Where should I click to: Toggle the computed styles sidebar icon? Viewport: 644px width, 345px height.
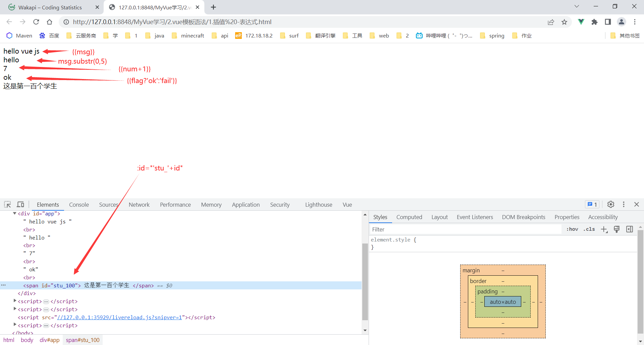coord(630,229)
